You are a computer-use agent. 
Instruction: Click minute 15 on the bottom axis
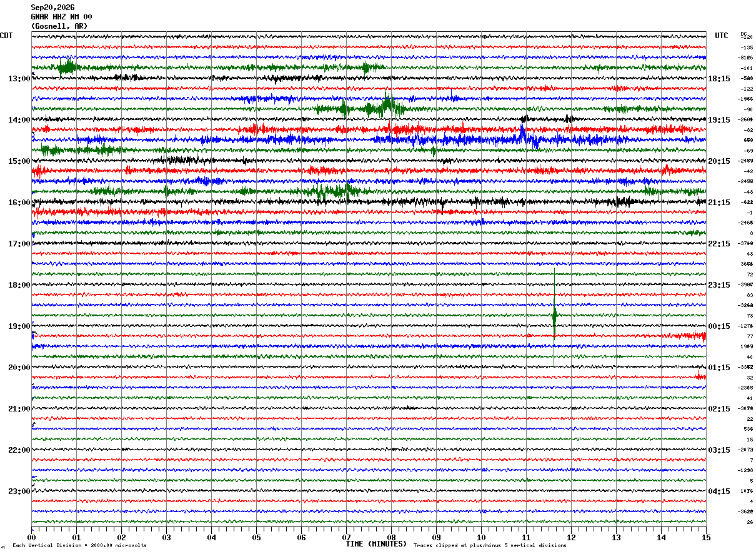tap(706, 537)
